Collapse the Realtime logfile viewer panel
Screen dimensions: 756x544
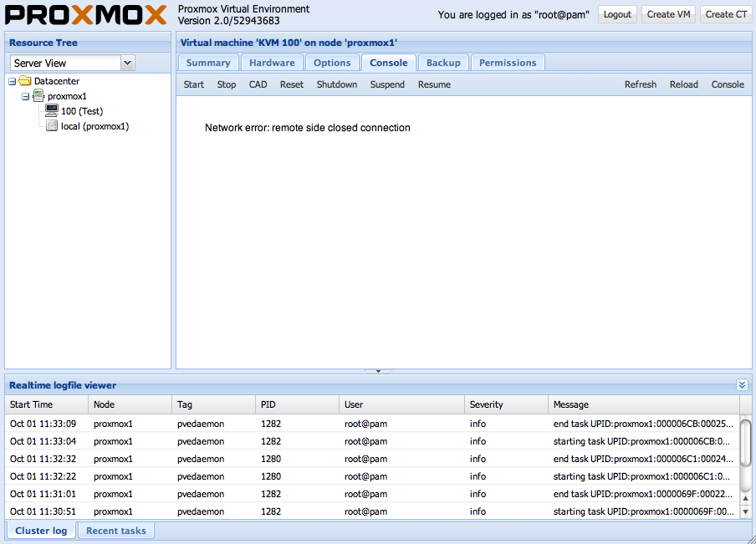[x=742, y=385]
